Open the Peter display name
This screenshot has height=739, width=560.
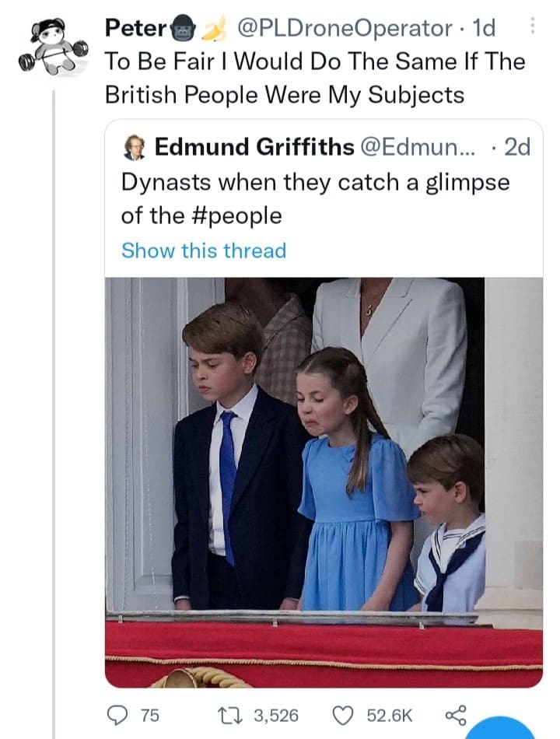click(135, 29)
